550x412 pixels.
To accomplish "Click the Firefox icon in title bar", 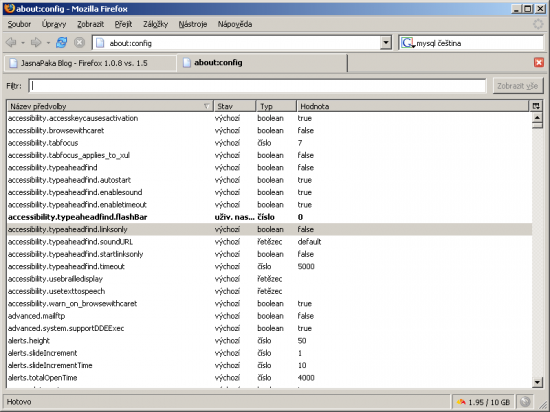I will coord(9,8).
